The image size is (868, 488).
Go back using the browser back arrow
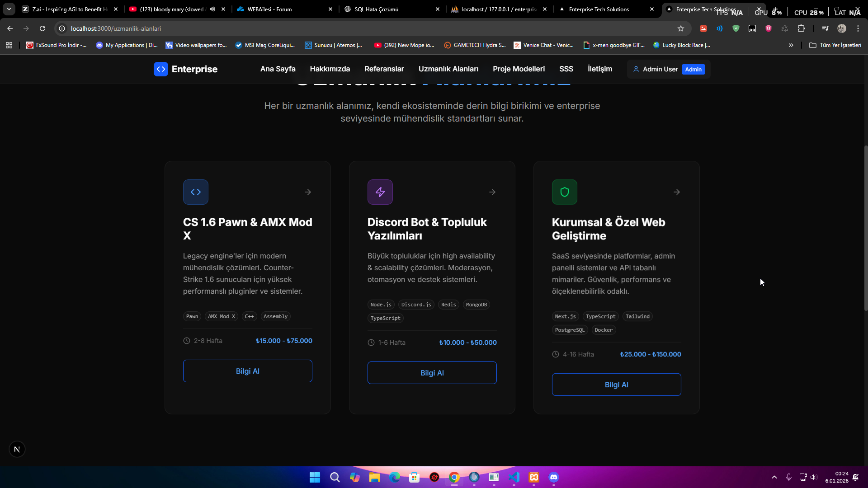click(10, 28)
